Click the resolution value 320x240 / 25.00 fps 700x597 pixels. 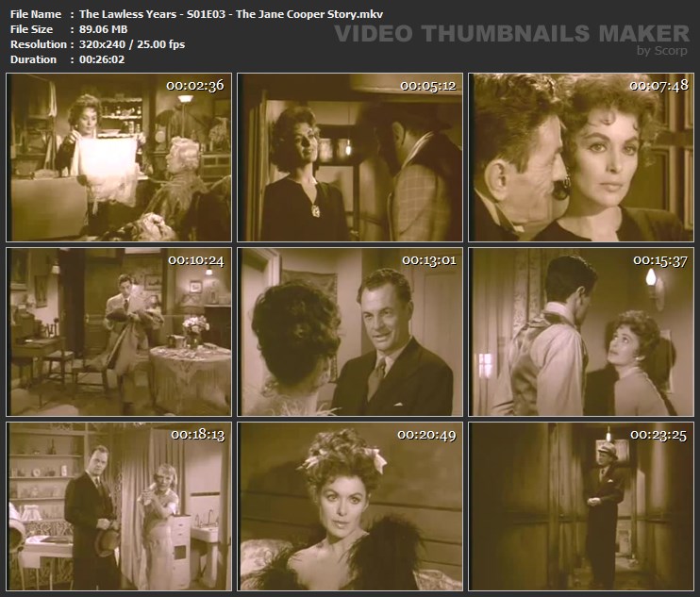132,44
